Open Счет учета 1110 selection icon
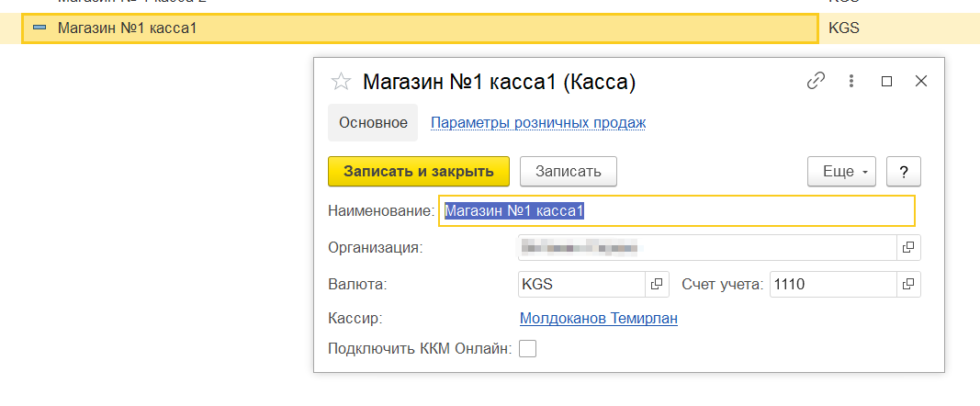Viewport: 980px width, 406px height. coord(907,285)
